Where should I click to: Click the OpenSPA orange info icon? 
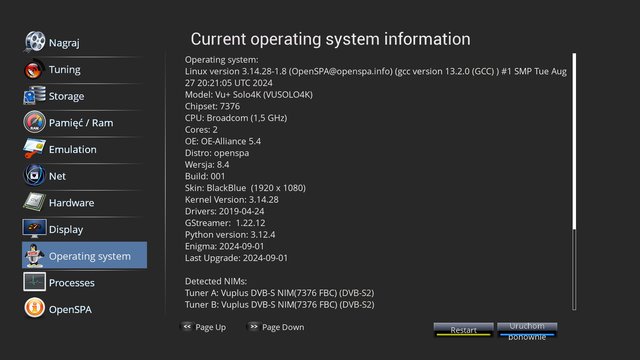[34, 308]
